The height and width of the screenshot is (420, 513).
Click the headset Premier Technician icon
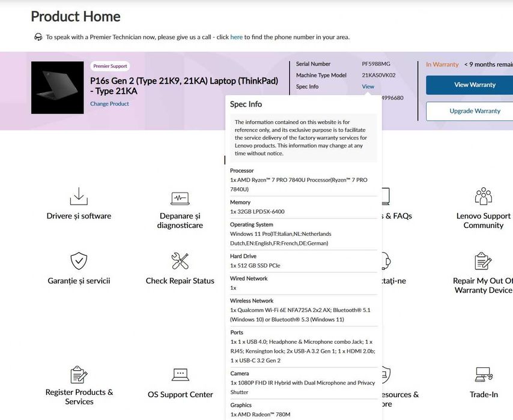(38, 37)
